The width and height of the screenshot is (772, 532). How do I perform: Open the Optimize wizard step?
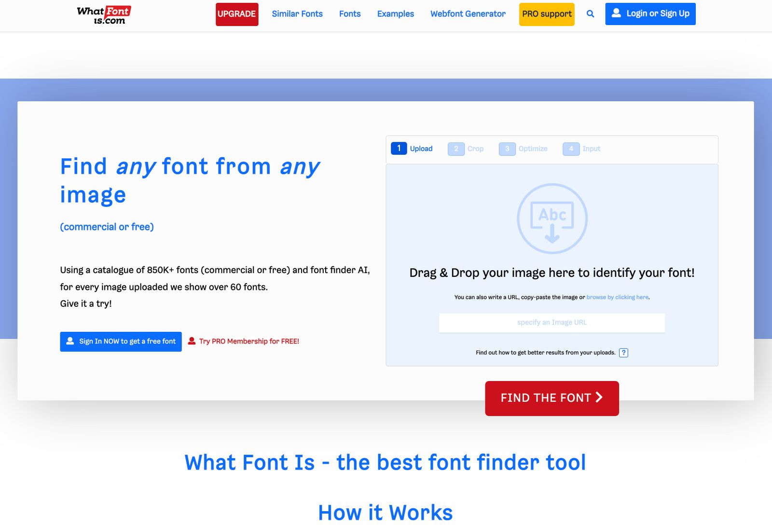pos(523,149)
